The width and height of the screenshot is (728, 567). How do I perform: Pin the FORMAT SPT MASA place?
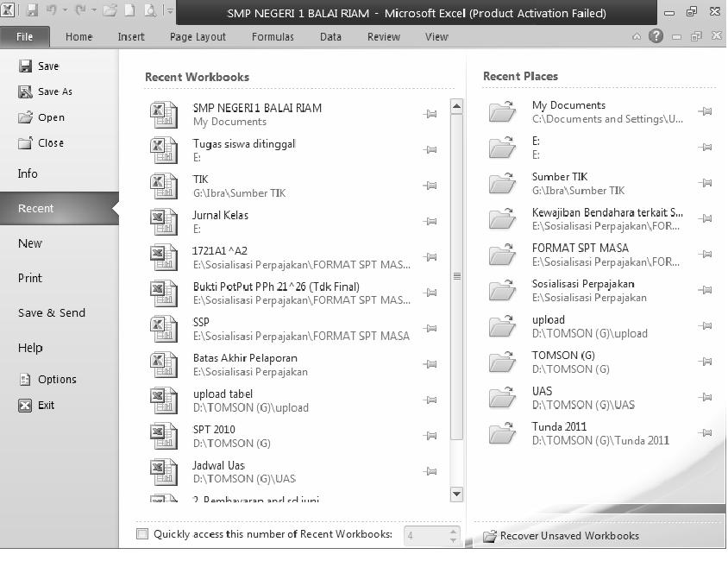(705, 254)
